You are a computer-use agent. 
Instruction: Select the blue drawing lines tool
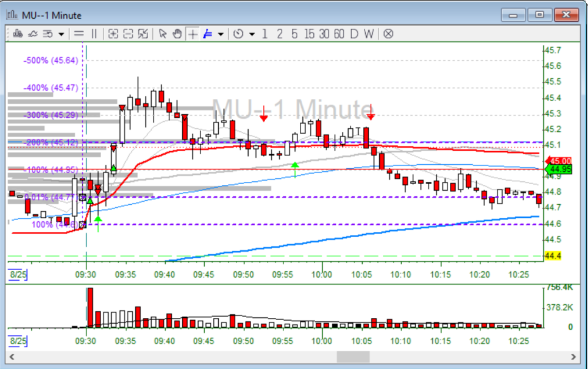click(208, 34)
